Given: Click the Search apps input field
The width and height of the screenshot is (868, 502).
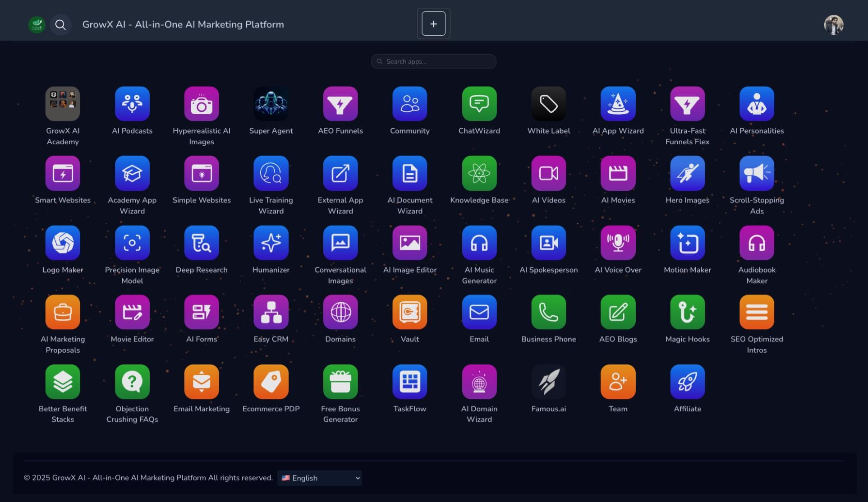Looking at the screenshot, I should [x=434, y=61].
